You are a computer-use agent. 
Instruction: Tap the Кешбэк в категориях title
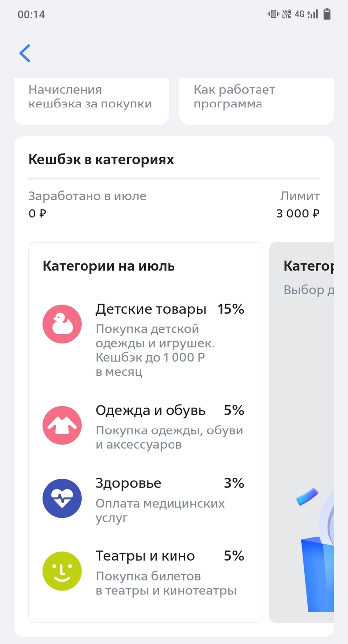point(101,160)
